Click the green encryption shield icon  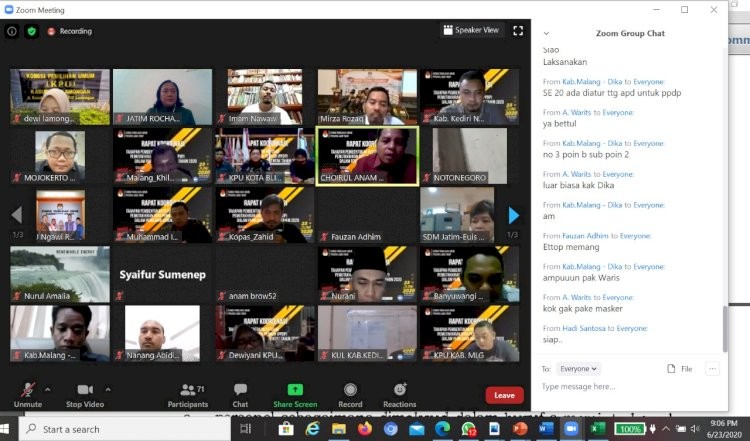click(x=31, y=31)
